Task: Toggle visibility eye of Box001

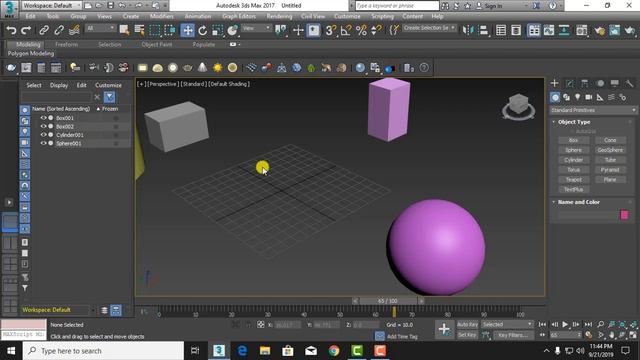Action: 43,118
